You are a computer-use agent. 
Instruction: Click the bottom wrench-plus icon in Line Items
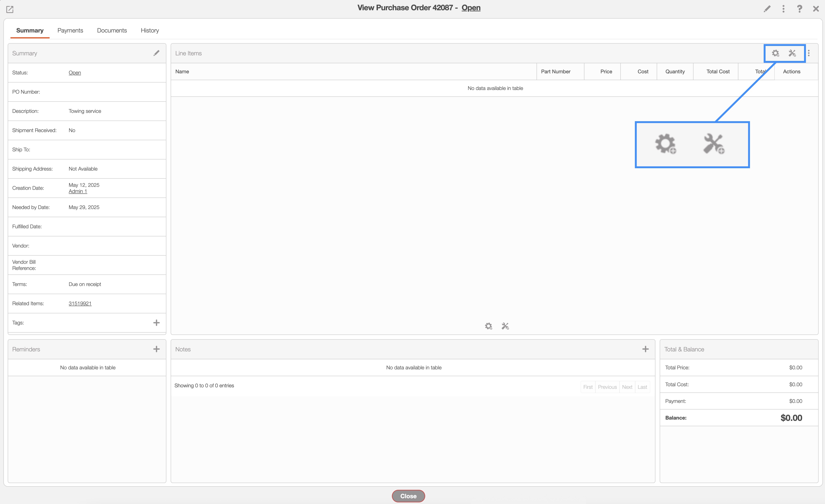[x=505, y=326]
